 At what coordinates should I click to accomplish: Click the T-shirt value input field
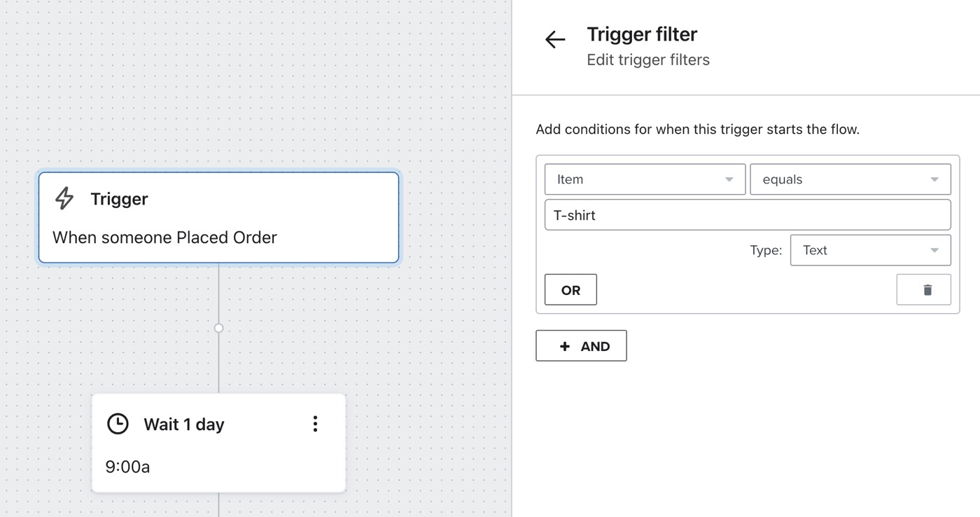click(747, 215)
